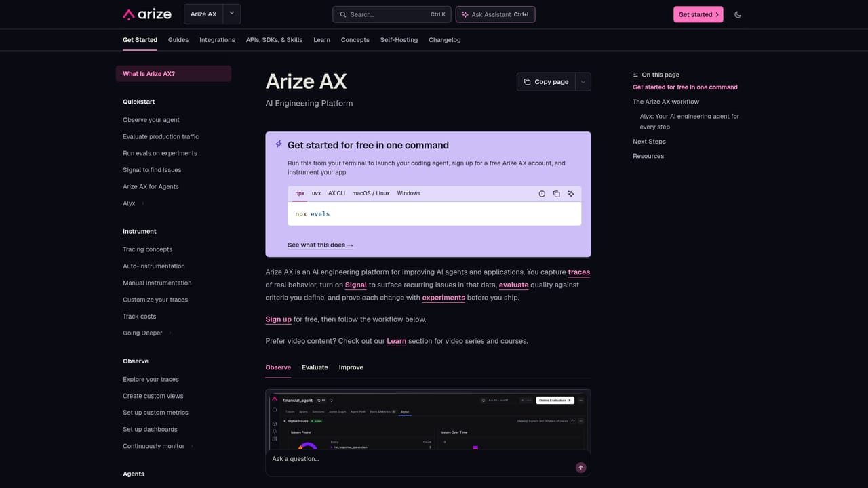Open the Guides tab
Viewport: 868px width, 488px height.
(x=178, y=40)
